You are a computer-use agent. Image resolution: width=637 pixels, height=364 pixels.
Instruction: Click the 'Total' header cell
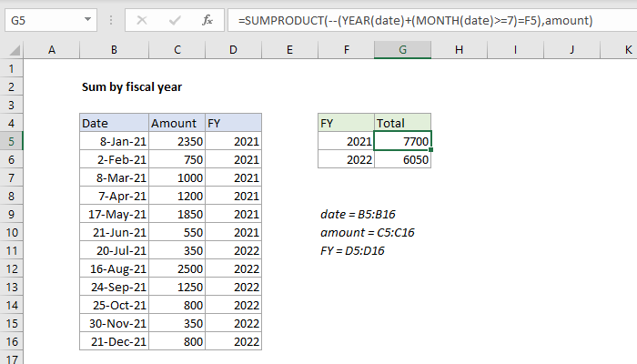click(x=402, y=123)
